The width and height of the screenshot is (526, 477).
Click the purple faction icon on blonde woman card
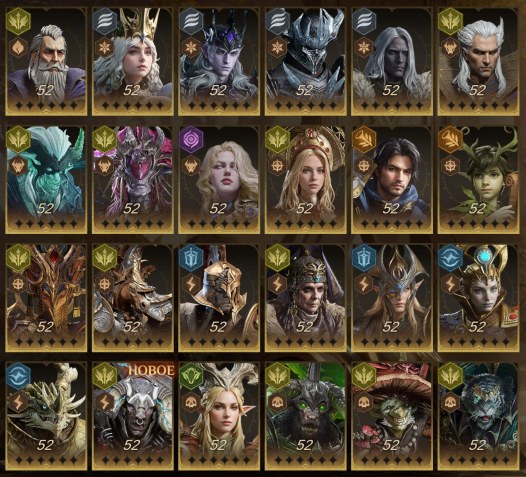(191, 140)
